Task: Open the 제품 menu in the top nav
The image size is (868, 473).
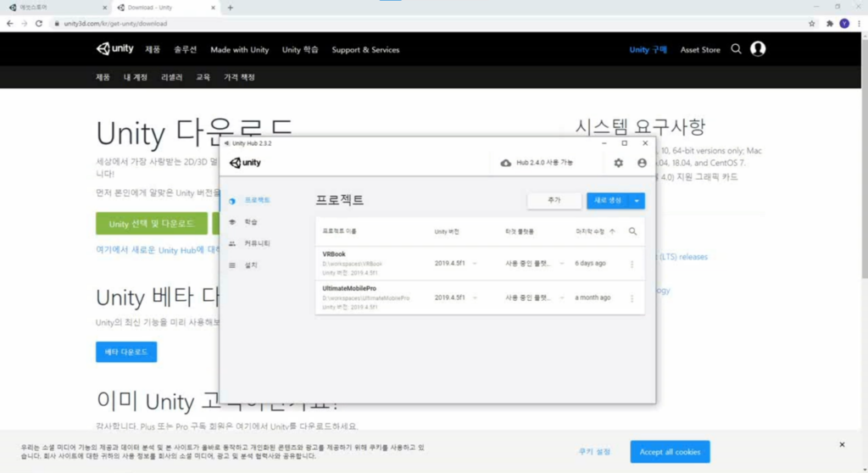Action: [x=153, y=50]
